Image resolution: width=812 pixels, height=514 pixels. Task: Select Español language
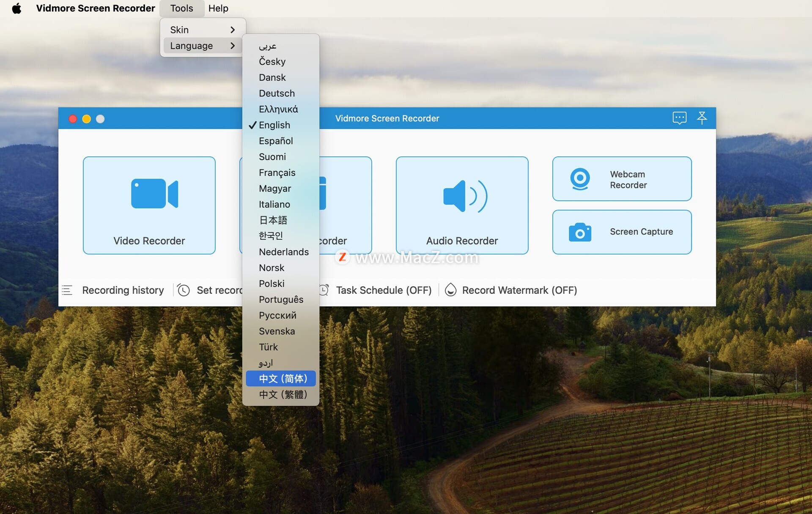(x=281, y=141)
